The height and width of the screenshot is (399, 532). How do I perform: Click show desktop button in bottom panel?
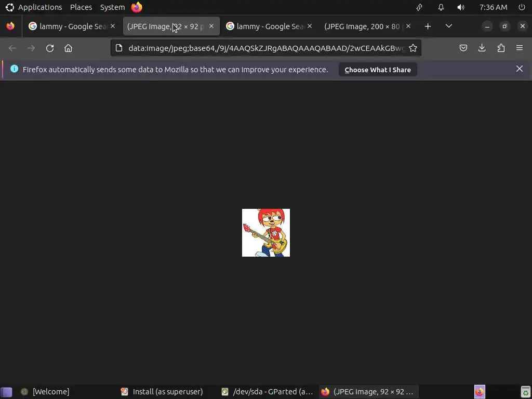pos(6,392)
